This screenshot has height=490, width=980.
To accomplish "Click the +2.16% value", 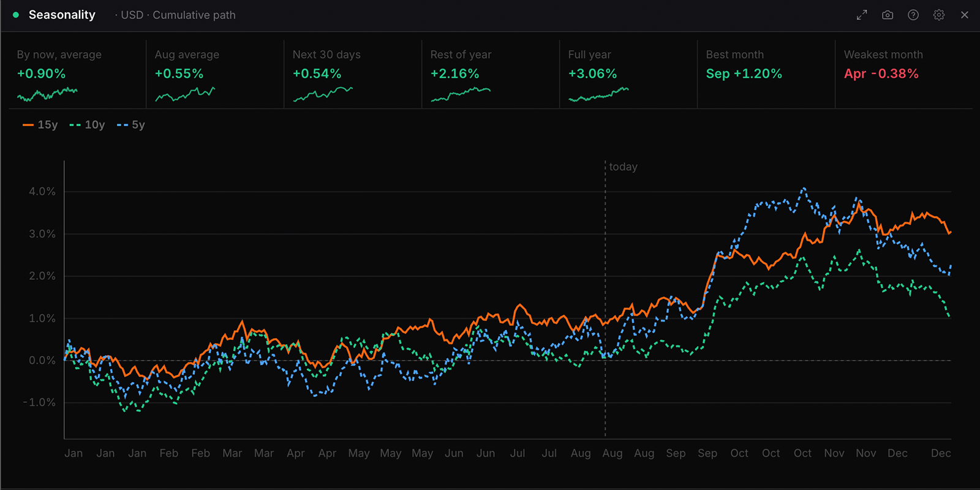I will coord(454,73).
